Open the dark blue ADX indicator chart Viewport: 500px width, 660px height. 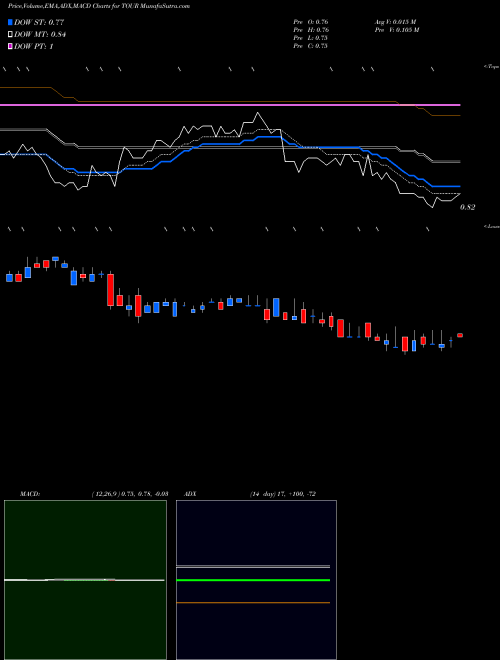[x=256, y=580]
